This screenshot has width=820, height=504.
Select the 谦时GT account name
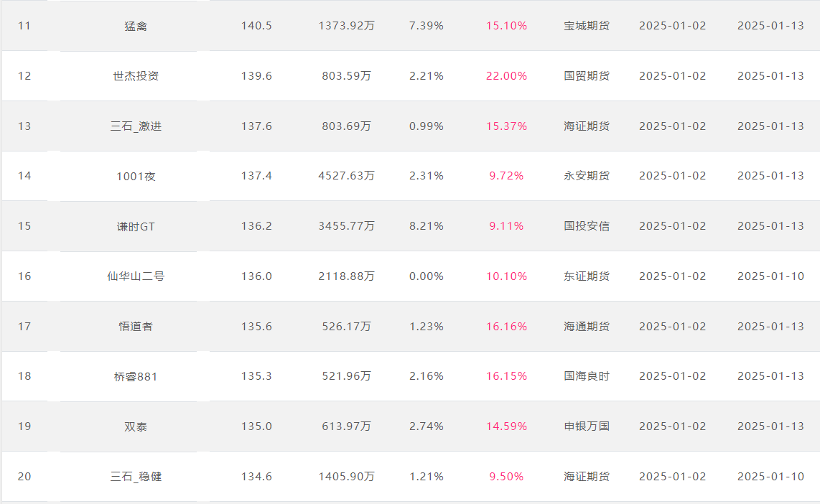(136, 226)
